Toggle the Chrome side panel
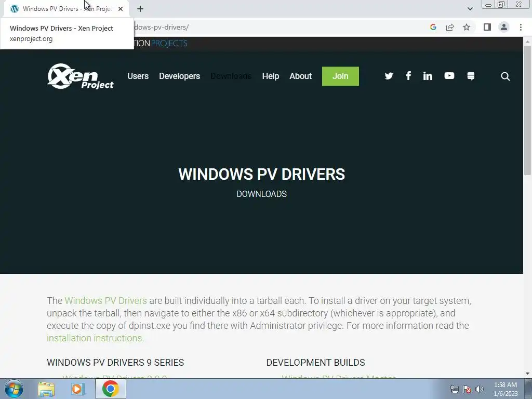532x399 pixels. tap(487, 27)
